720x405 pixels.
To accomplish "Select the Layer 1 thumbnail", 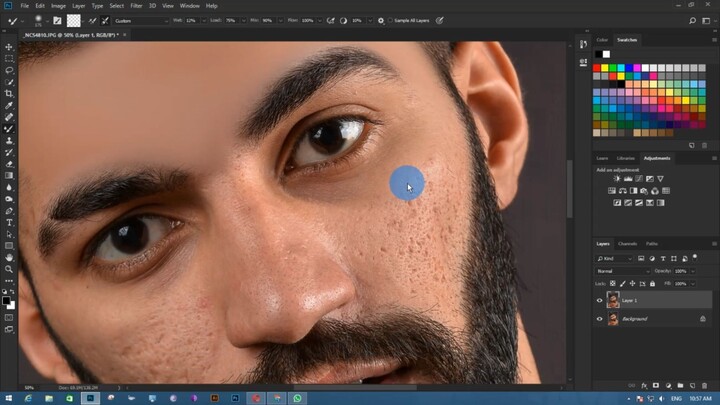I will [612, 300].
